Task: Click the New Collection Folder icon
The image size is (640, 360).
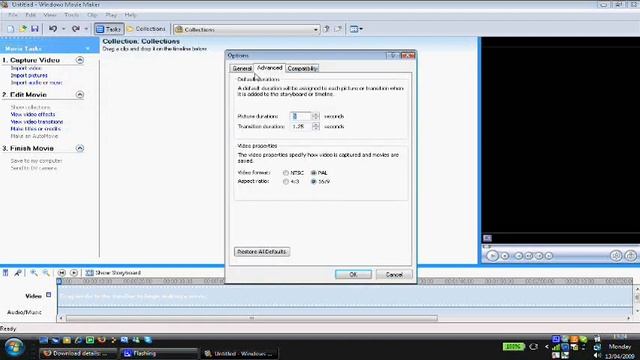Action: click(x=338, y=29)
